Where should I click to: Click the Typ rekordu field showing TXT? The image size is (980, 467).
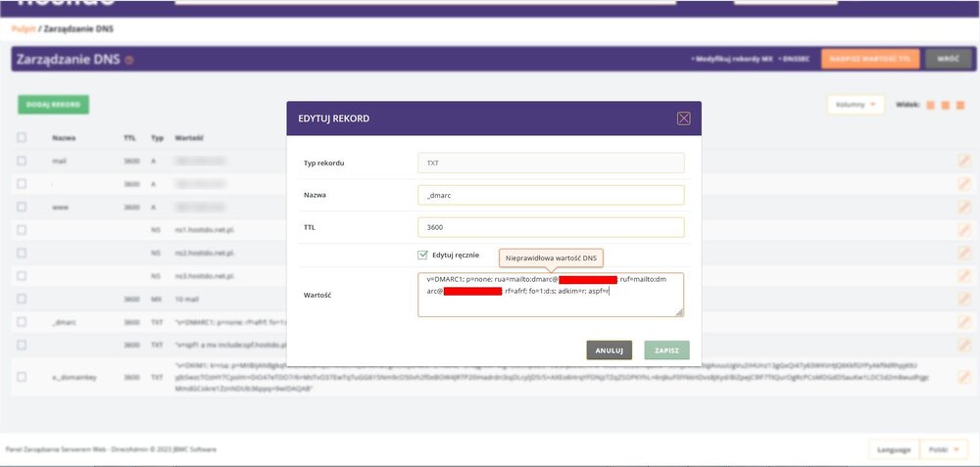click(551, 163)
